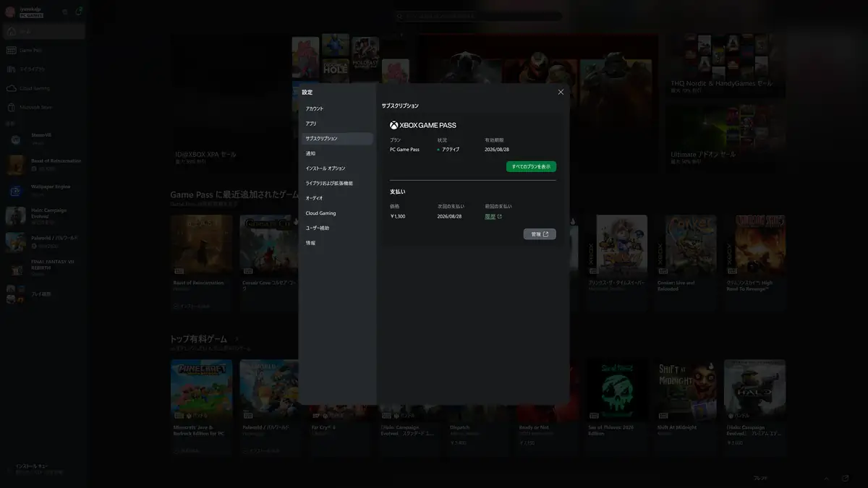Select Palworld in the sidebar game list
The width and height of the screenshot is (868, 488).
click(x=43, y=241)
